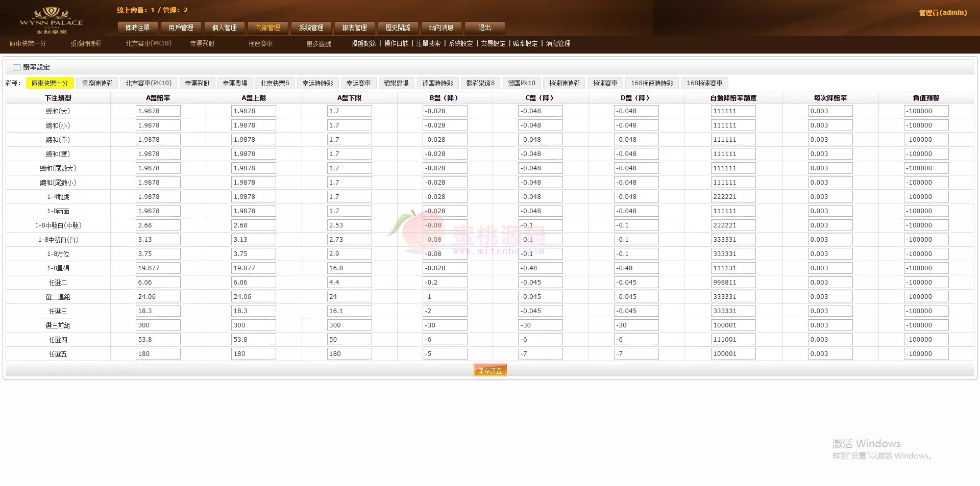Viewport: 980px width, 486px height.
Task: Open the 報表管理 menu
Action: 354,28
